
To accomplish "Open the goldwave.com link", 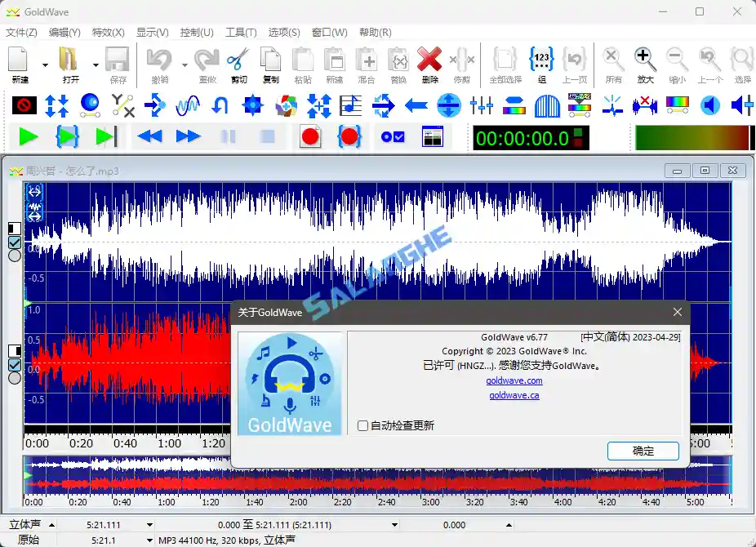I will pyautogui.click(x=514, y=380).
